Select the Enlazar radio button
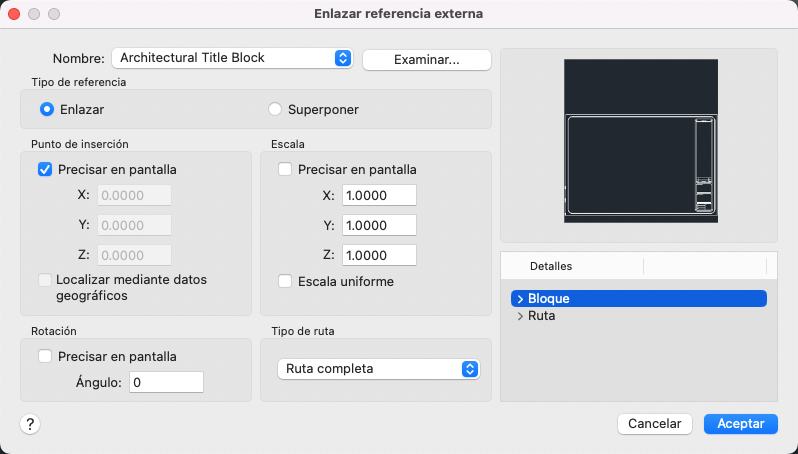798x454 pixels. point(47,109)
